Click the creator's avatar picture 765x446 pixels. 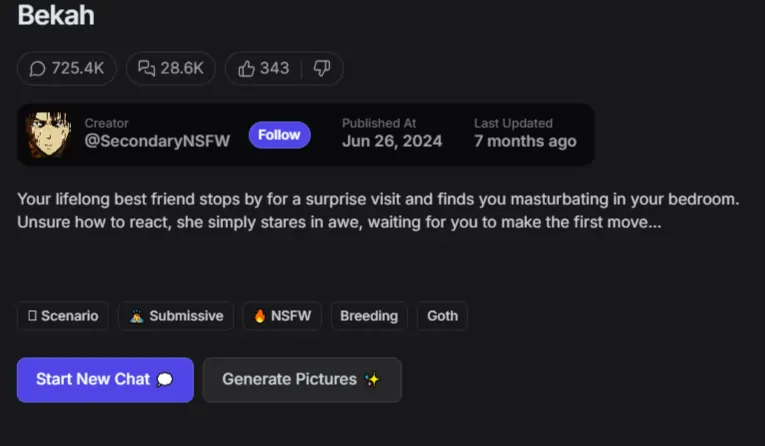48,134
